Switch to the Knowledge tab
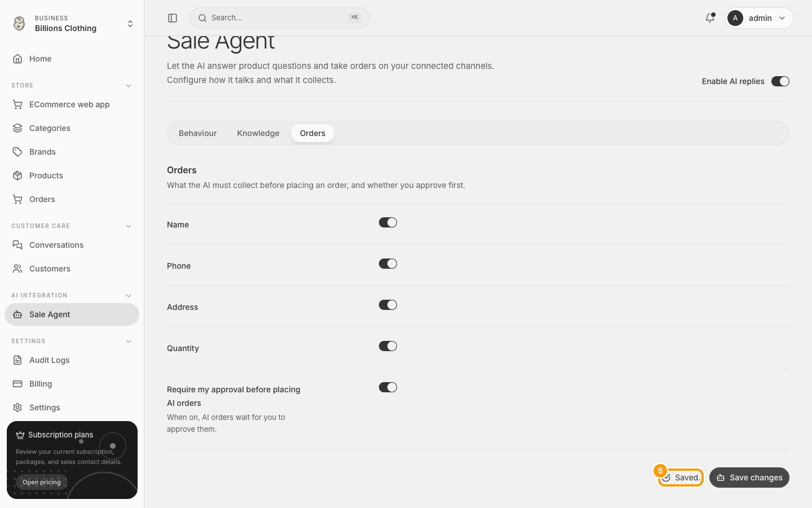 (x=258, y=133)
